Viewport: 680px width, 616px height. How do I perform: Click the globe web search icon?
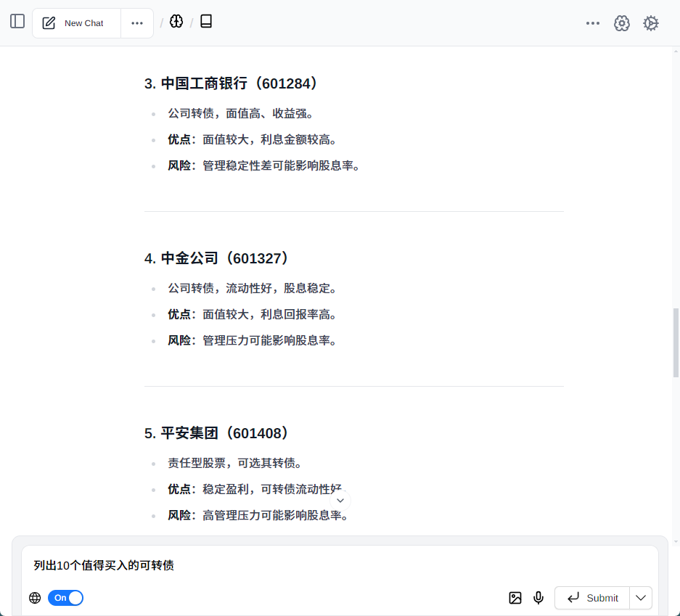(35, 598)
